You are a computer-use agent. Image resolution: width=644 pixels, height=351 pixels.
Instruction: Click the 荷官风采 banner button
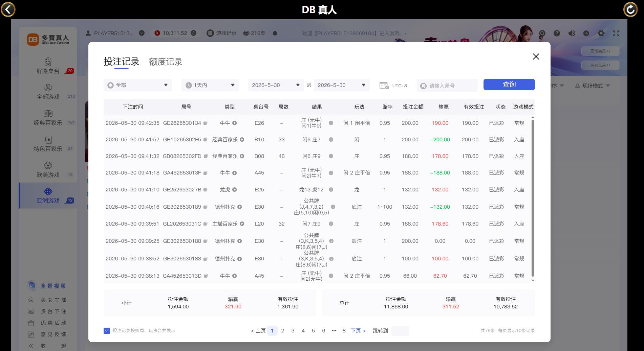click(600, 65)
